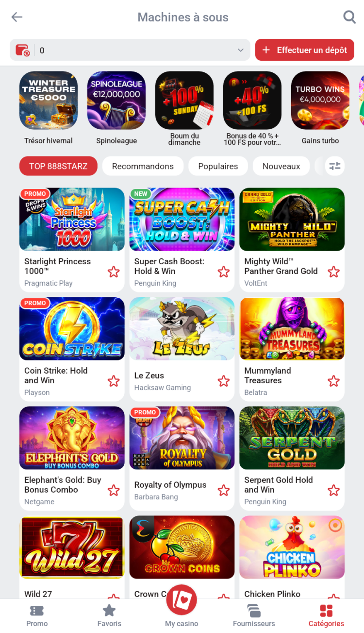Screen dimensions: 364x633
Task: Favorite Starlight Princess 1000 with star
Action: tap(114, 272)
